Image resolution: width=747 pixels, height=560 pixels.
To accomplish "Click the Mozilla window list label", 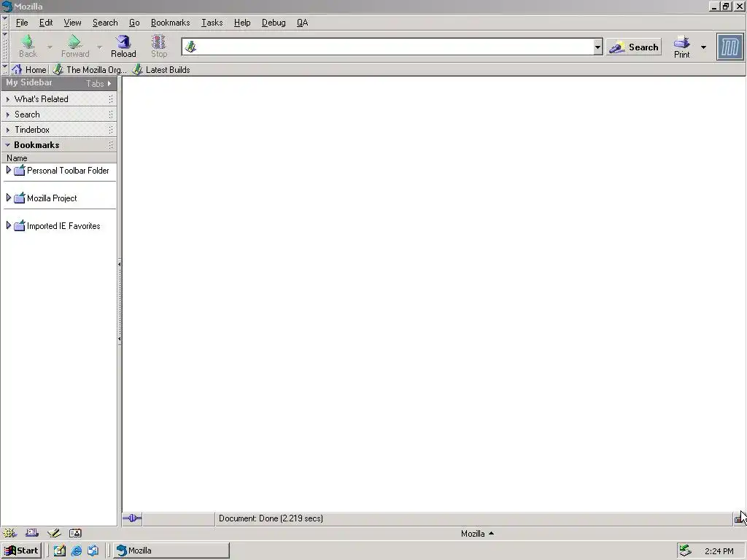I will 477,533.
